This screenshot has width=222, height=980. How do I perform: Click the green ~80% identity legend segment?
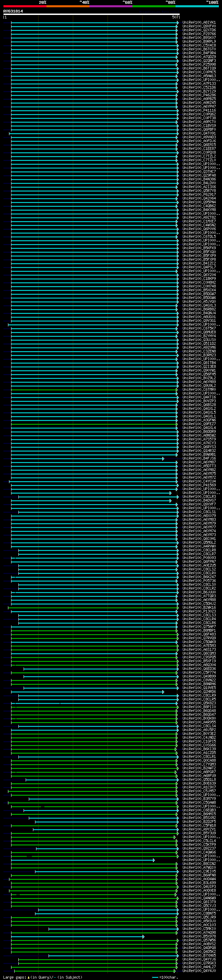point(154,6)
